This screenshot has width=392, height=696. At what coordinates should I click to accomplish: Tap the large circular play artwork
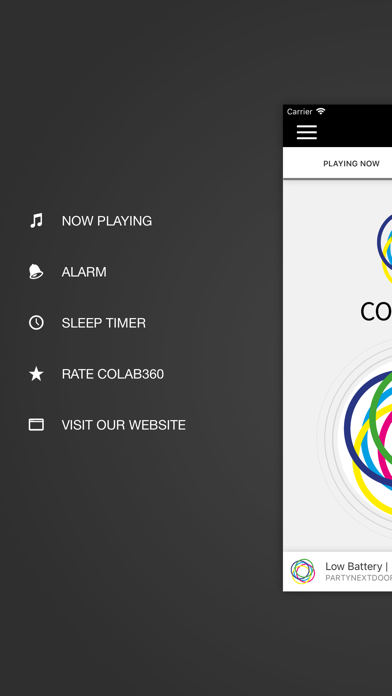pyautogui.click(x=368, y=437)
